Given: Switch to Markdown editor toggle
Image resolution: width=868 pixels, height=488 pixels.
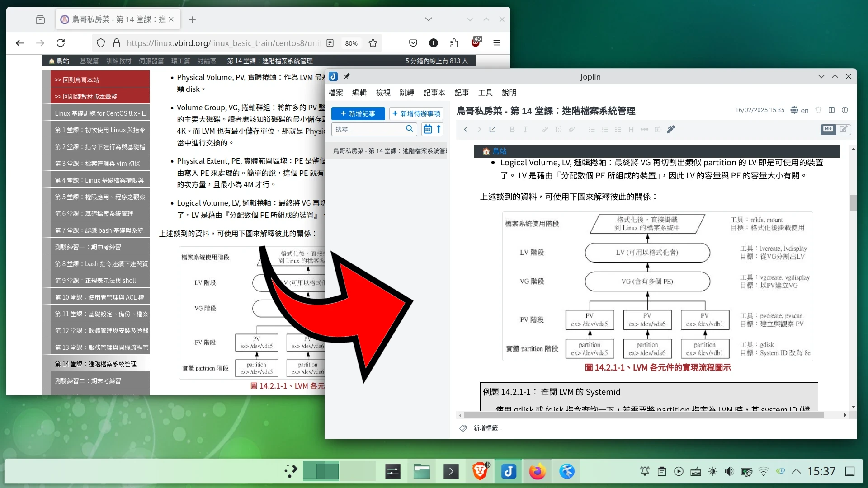Looking at the screenshot, I should [x=828, y=129].
